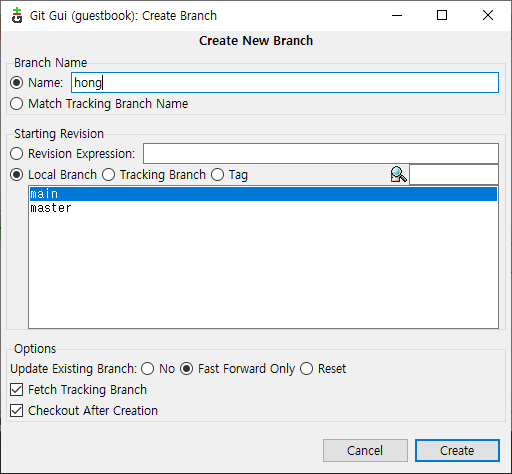Select Fast Forward Only option

coord(186,369)
